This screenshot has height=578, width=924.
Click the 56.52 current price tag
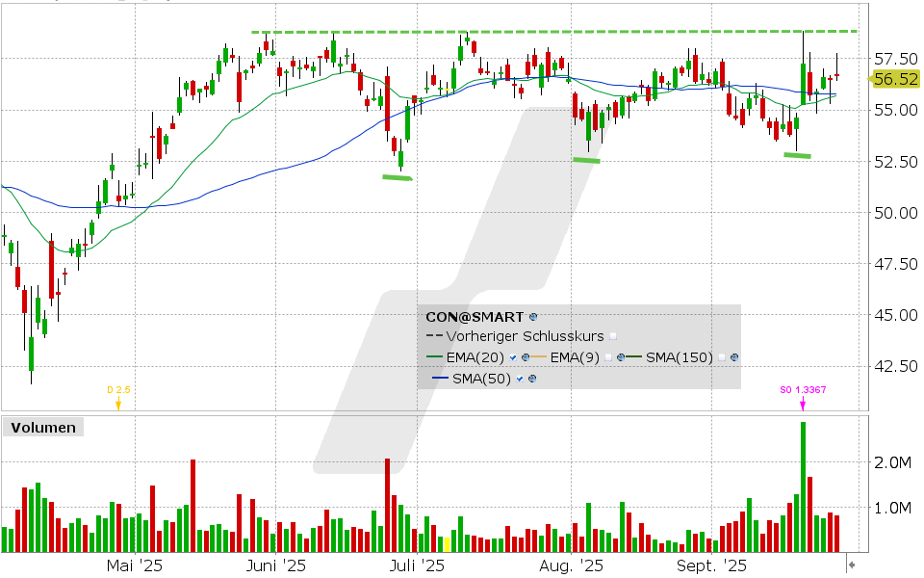point(895,80)
